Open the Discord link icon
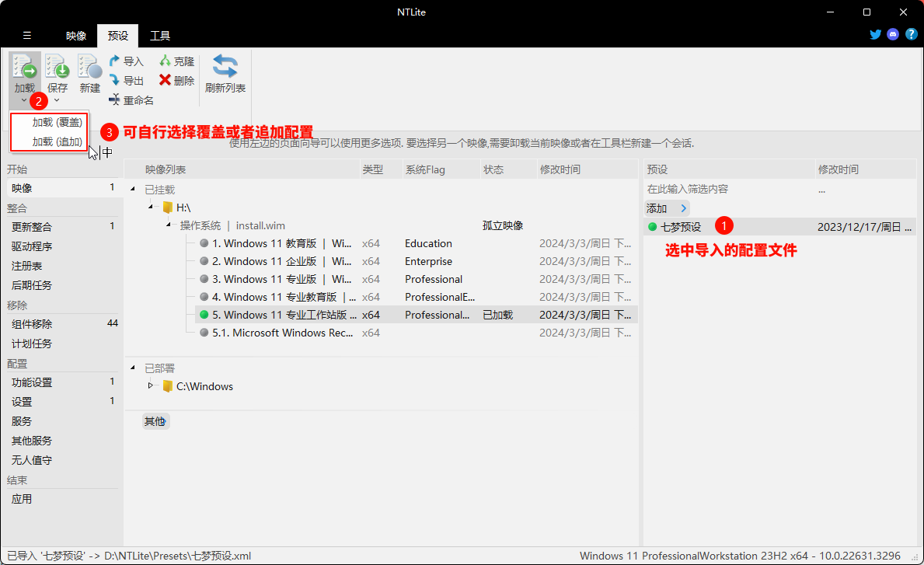This screenshot has width=924, height=565. pyautogui.click(x=893, y=34)
